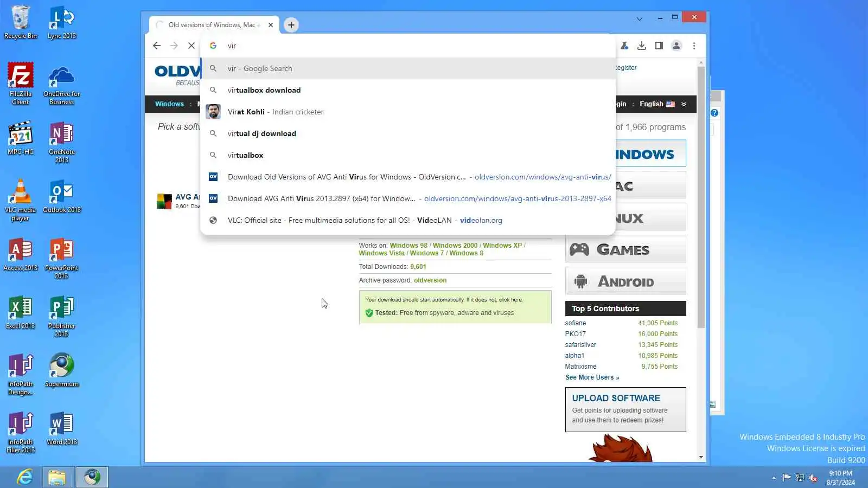Click the help icon in the background window
Screen dimensions: 868x488
pyautogui.click(x=714, y=113)
